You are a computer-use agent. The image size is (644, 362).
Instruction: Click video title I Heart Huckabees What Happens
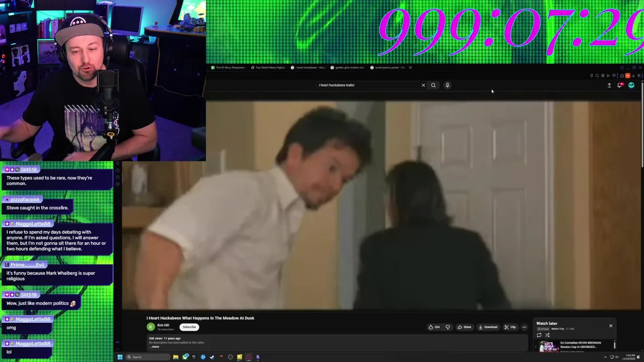200,318
